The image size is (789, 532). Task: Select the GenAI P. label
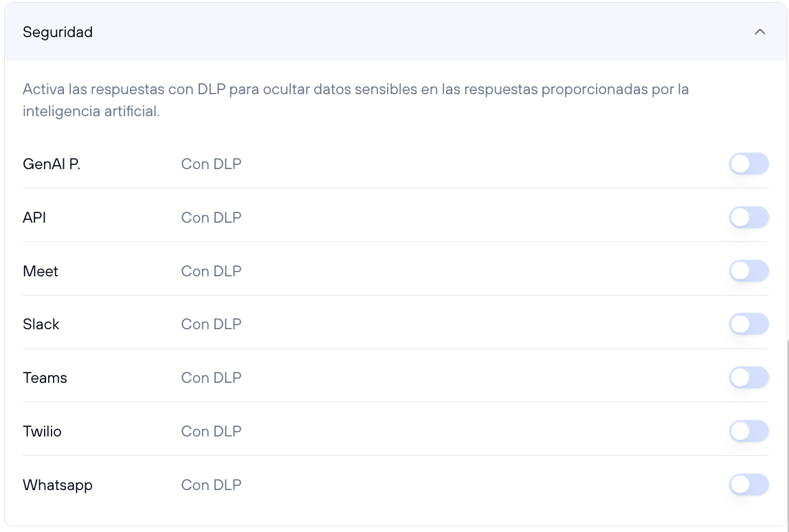tap(52, 164)
